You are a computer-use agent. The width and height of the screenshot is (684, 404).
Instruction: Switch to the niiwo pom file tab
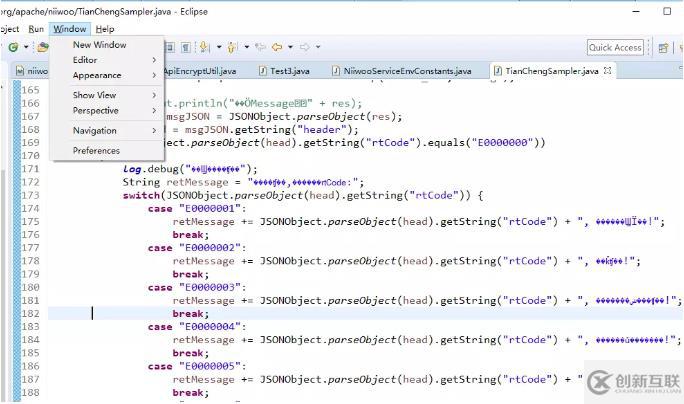click(x=32, y=71)
